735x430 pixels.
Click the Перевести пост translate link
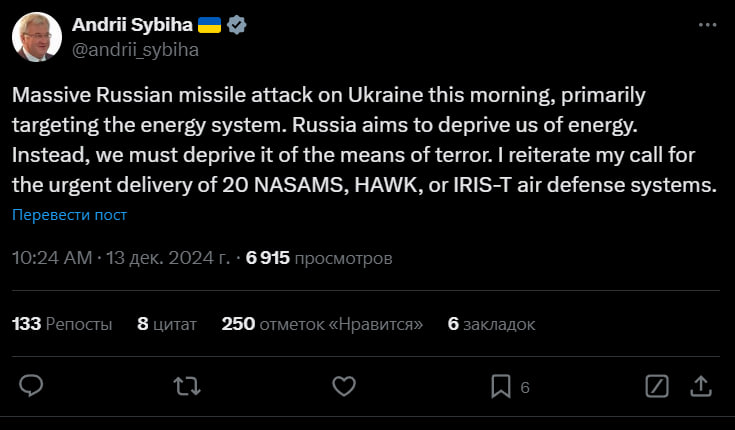coord(70,215)
